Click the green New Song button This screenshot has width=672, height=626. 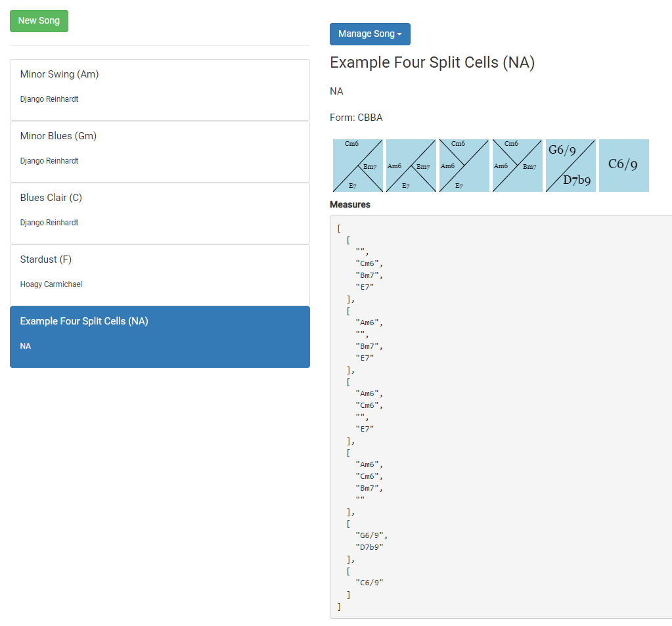click(x=39, y=21)
